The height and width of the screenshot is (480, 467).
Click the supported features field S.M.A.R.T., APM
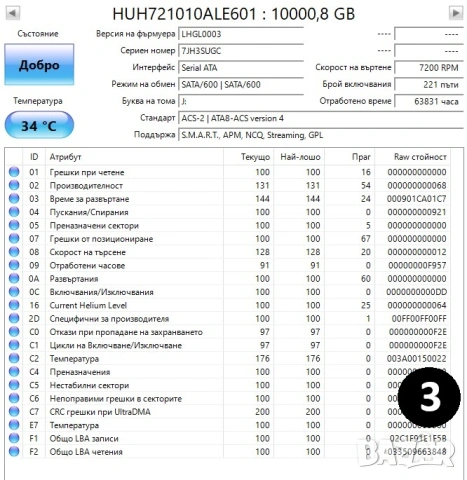(x=321, y=135)
